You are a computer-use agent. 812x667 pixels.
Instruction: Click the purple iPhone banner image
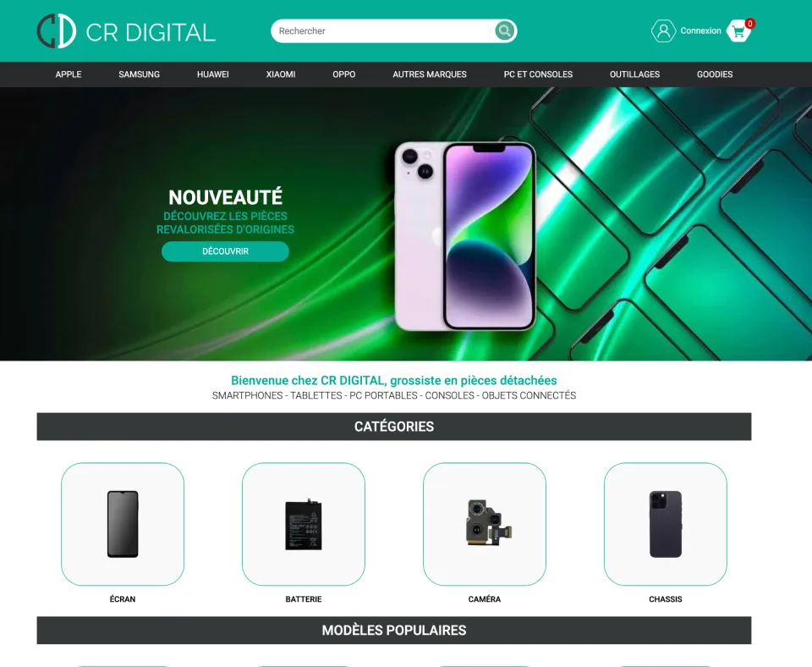[464, 236]
